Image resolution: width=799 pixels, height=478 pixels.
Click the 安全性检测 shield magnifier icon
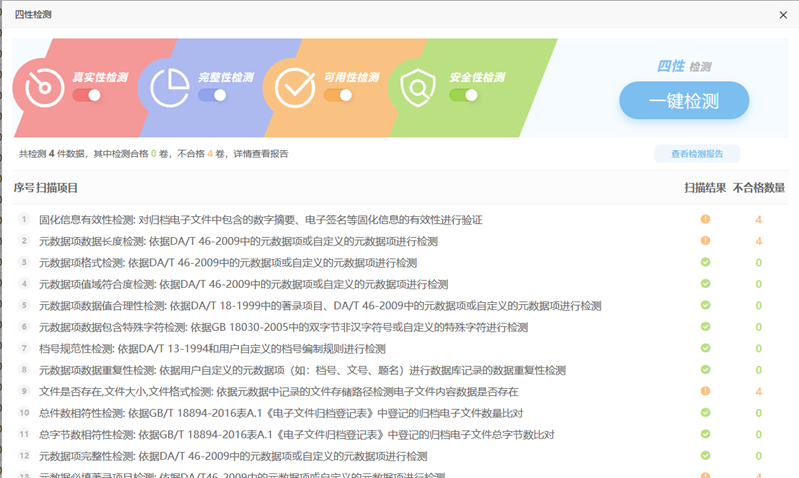click(418, 88)
